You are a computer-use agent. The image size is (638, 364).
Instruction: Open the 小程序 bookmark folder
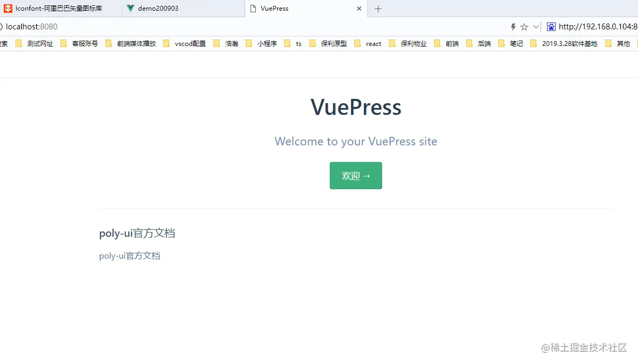coord(261,43)
